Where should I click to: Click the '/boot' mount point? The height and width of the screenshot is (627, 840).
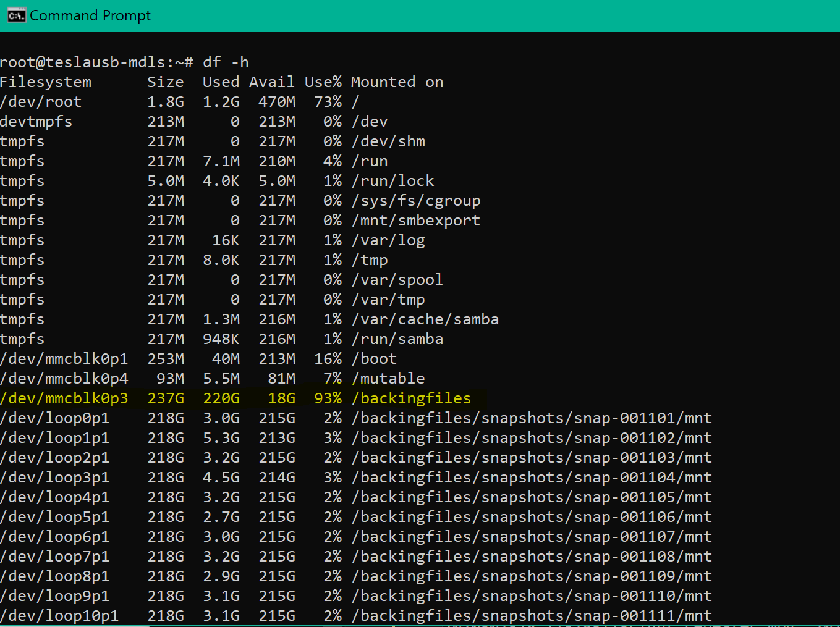[x=374, y=359]
